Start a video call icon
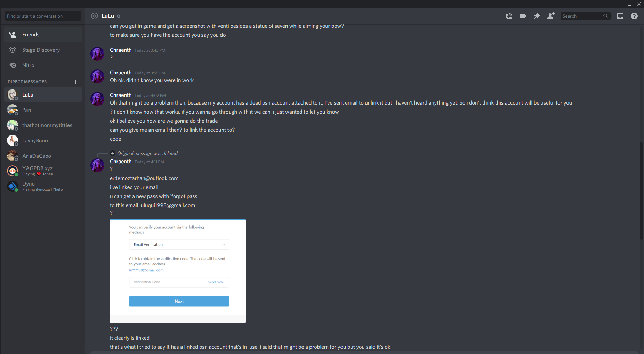The height and width of the screenshot is (354, 644). tap(523, 16)
